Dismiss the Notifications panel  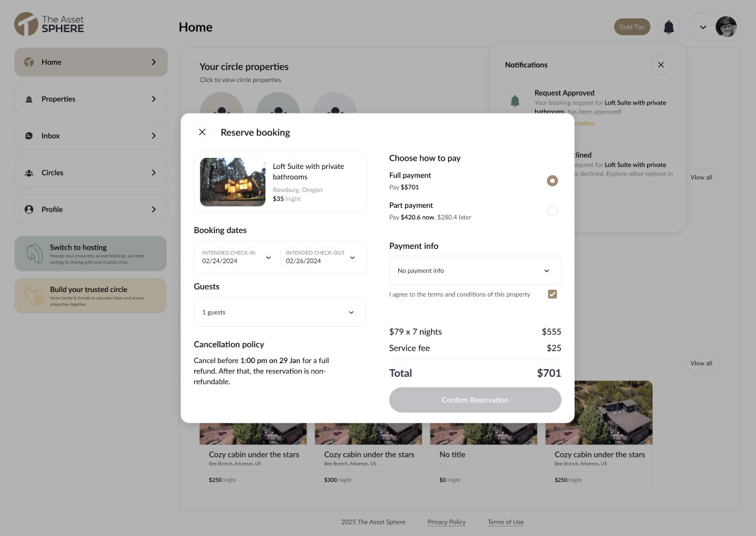[660, 65]
